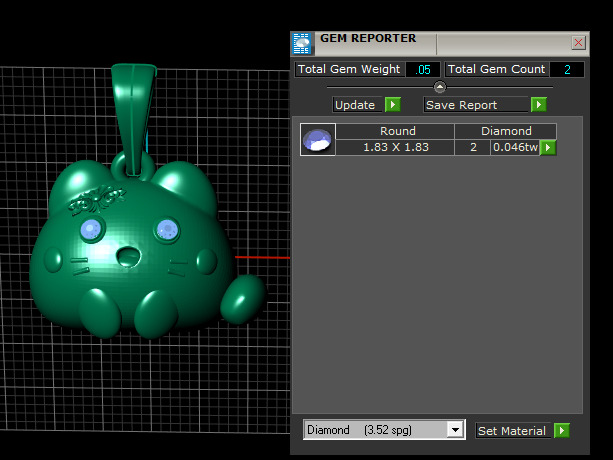
Task: Click the green arrow beside 0.046tw
Action: (x=548, y=148)
